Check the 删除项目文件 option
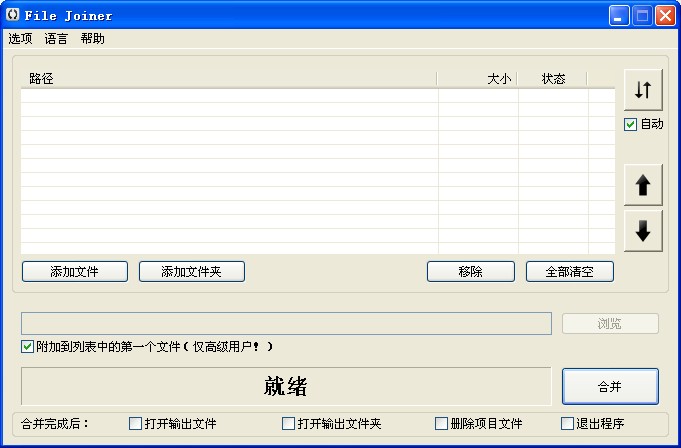Image resolution: width=681 pixels, height=448 pixels. (x=441, y=423)
